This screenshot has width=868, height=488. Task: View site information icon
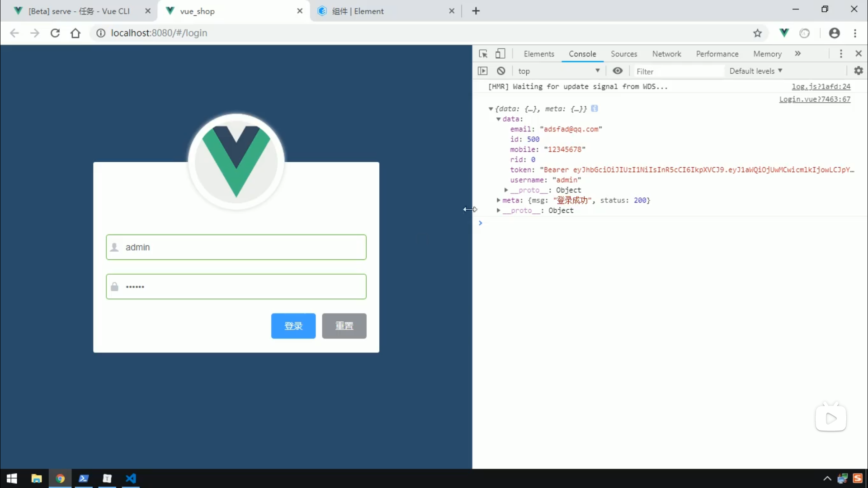pyautogui.click(x=101, y=33)
